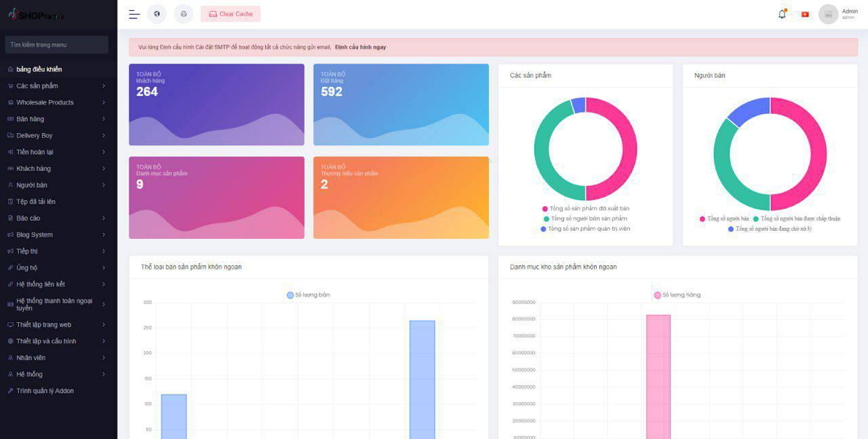Open the notification bell
Screen dimensions: 868x439
coord(782,14)
